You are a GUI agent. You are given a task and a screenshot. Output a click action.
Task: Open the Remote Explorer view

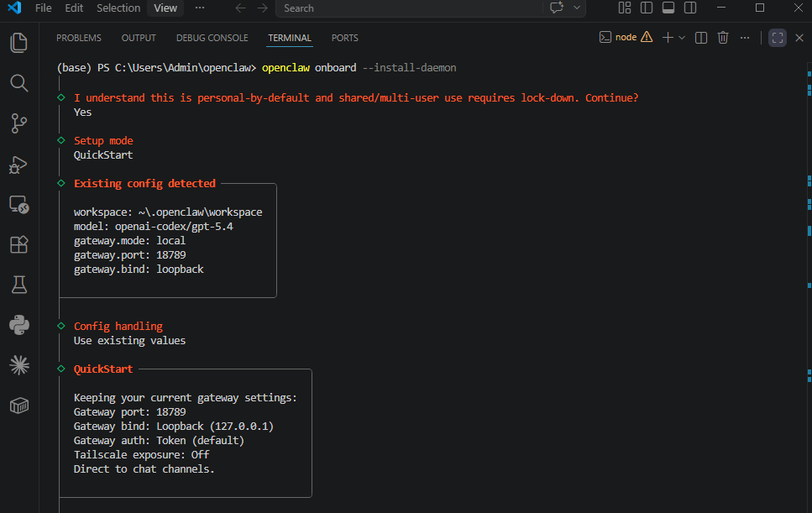[x=19, y=205]
